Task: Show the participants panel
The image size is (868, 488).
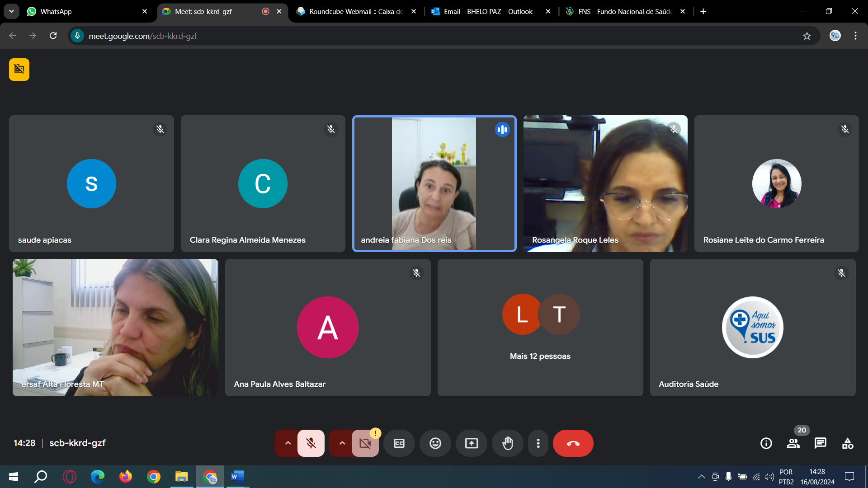Action: click(793, 443)
